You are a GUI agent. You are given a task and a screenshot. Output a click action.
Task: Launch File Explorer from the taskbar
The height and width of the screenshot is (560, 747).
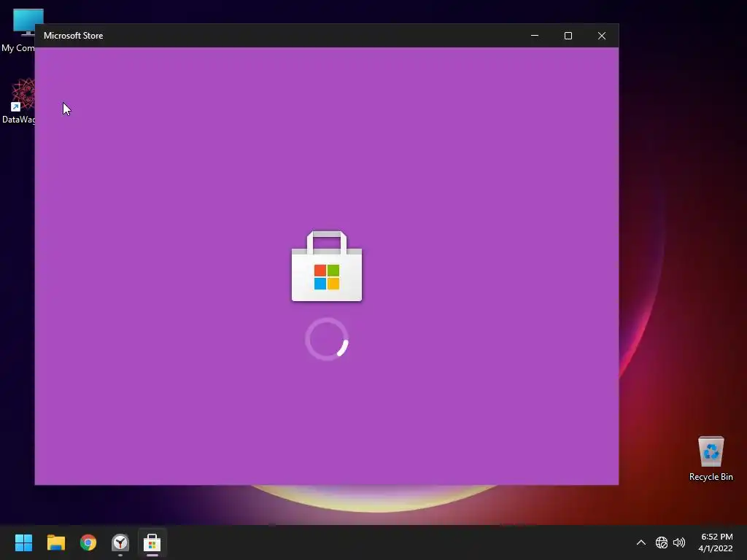(x=55, y=542)
